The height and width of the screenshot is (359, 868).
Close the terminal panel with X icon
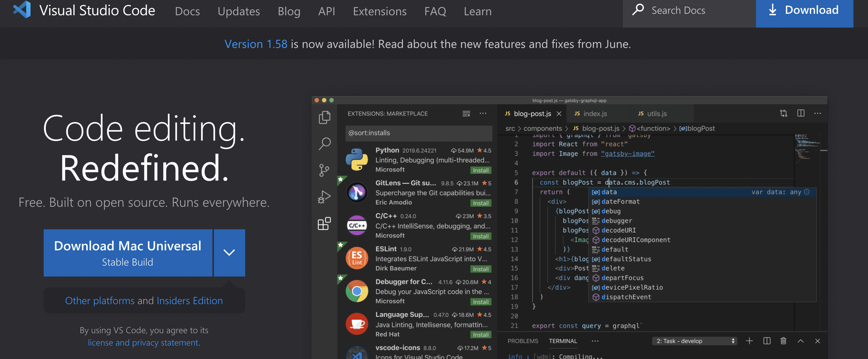pyautogui.click(x=817, y=341)
